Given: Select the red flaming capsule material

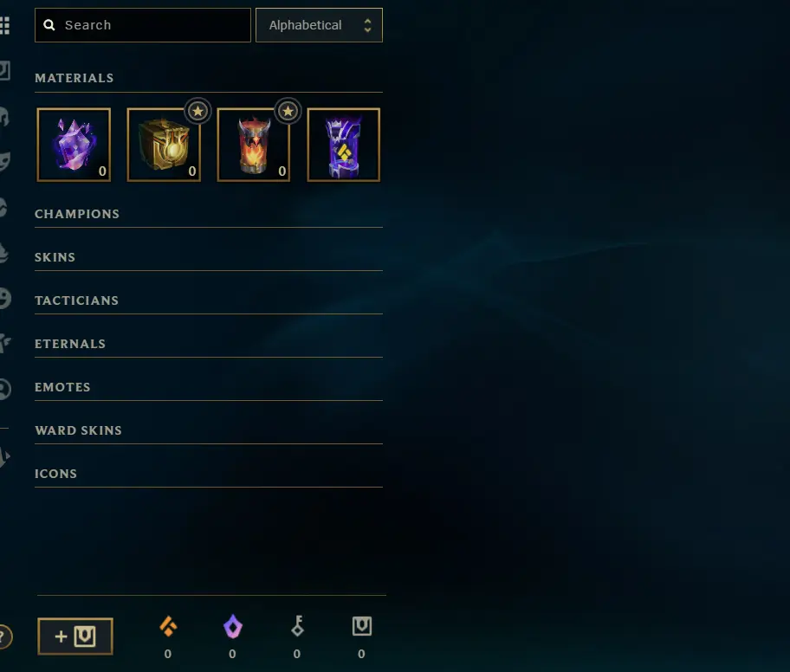Looking at the screenshot, I should coord(254,145).
